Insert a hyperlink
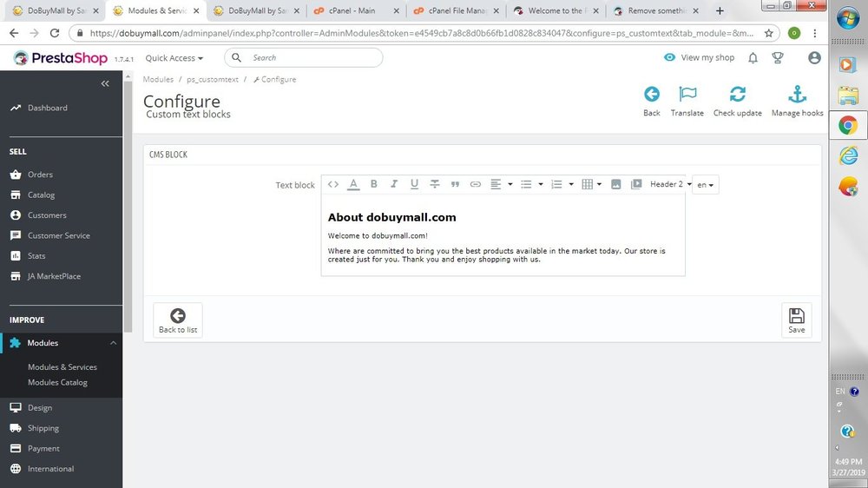Image resolution: width=868 pixels, height=488 pixels. point(475,184)
